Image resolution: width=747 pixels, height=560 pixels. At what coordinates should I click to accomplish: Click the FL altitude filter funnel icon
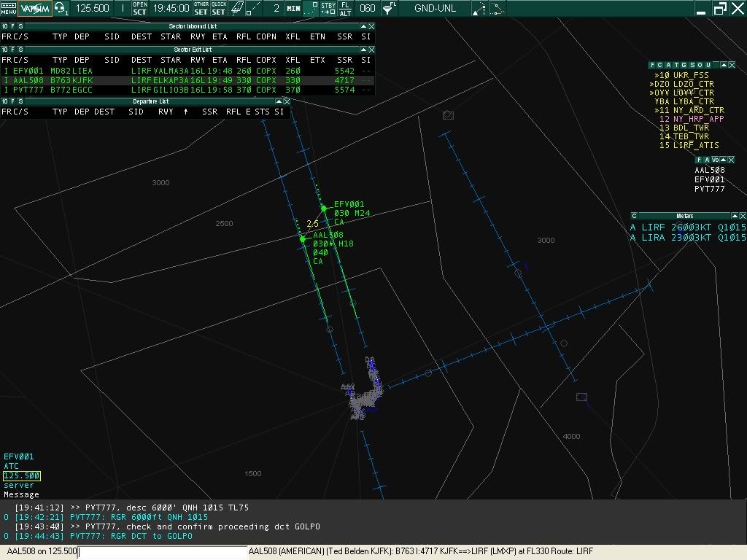[x=390, y=8]
